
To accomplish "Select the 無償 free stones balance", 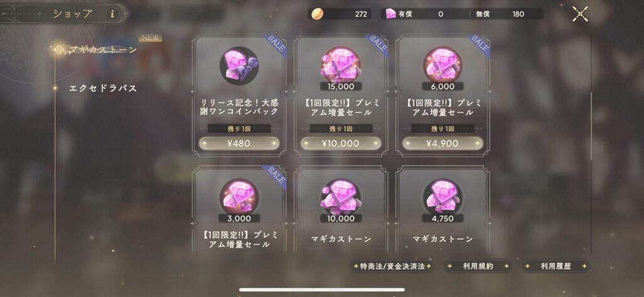I will click(x=500, y=14).
